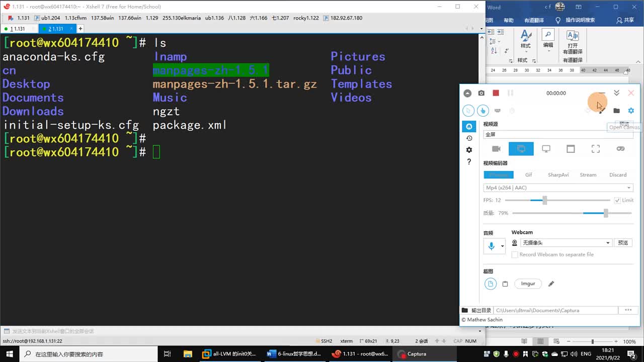Toggle the FPS Limit checkbox
Viewport: 644px width, 362px height.
[x=617, y=200]
